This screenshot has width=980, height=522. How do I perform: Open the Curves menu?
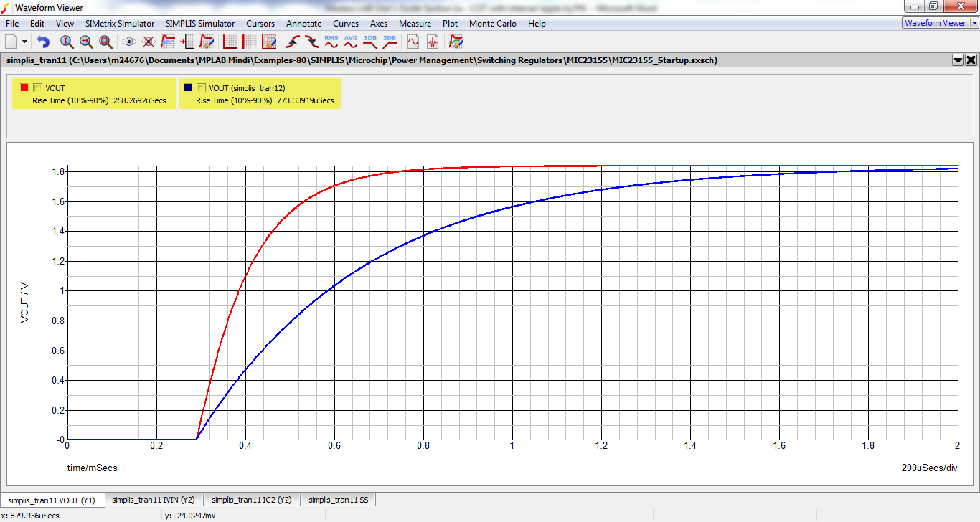coord(346,24)
